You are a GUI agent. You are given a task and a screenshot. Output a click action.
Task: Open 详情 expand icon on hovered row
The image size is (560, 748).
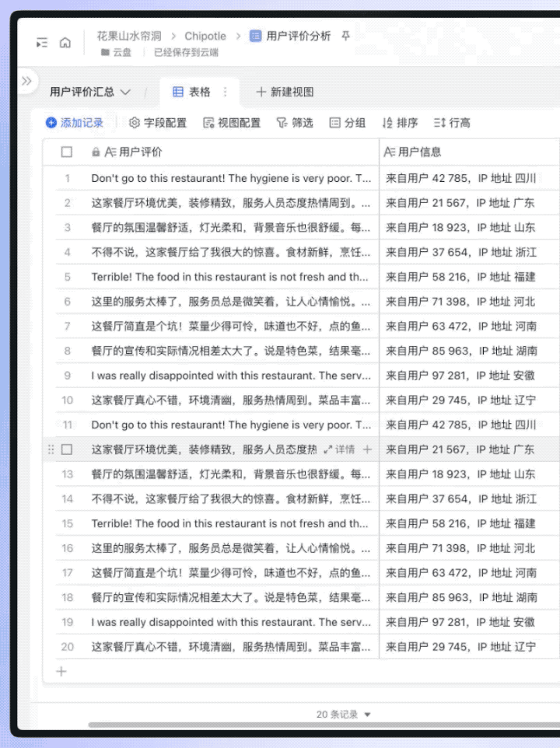click(328, 449)
